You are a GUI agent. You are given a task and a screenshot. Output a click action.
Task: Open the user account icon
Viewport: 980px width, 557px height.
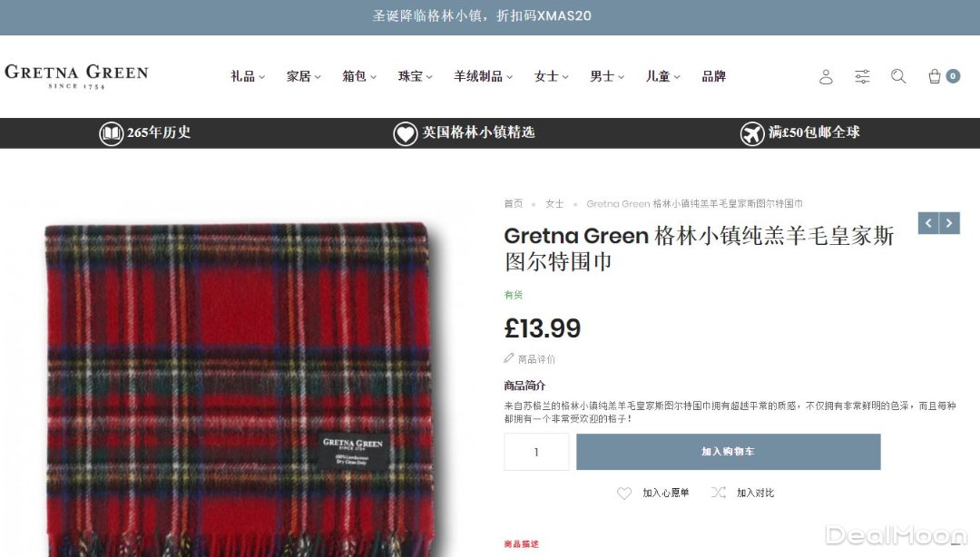(x=826, y=76)
